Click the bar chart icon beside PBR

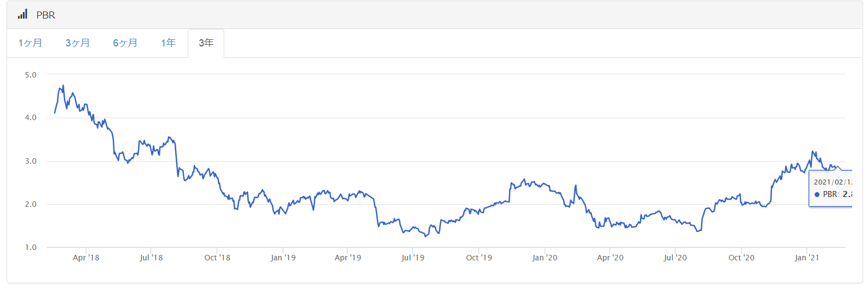[22, 15]
